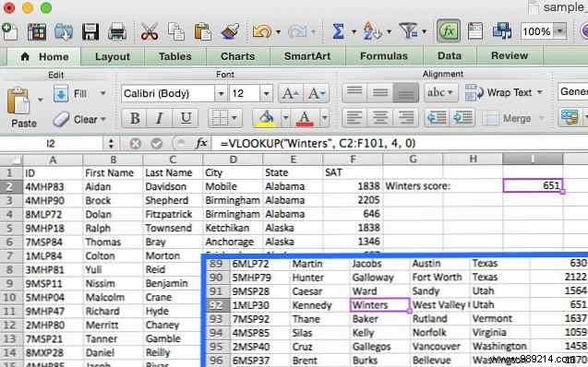Align text to top of cell
The image size is (588, 367).
(354, 92)
